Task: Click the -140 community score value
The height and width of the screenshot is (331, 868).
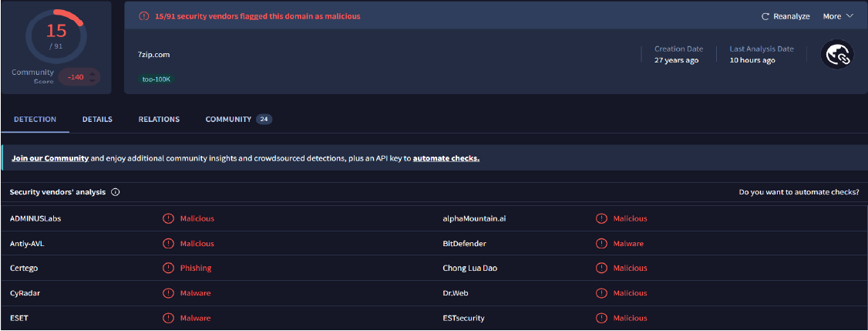Action: [x=76, y=77]
